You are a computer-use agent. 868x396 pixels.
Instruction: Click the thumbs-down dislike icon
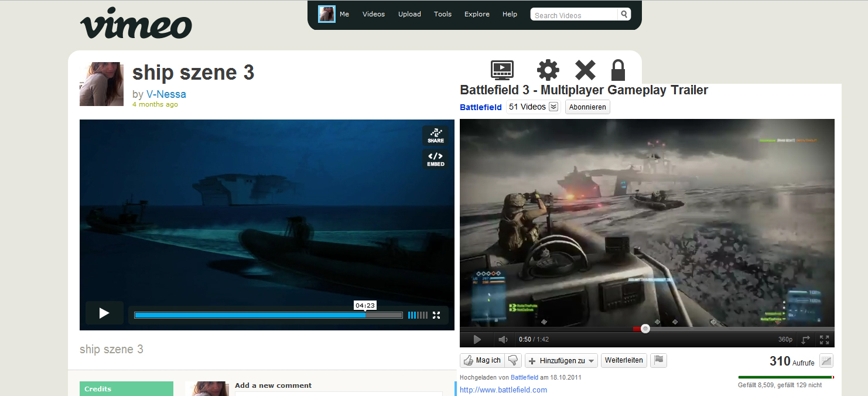click(x=513, y=360)
